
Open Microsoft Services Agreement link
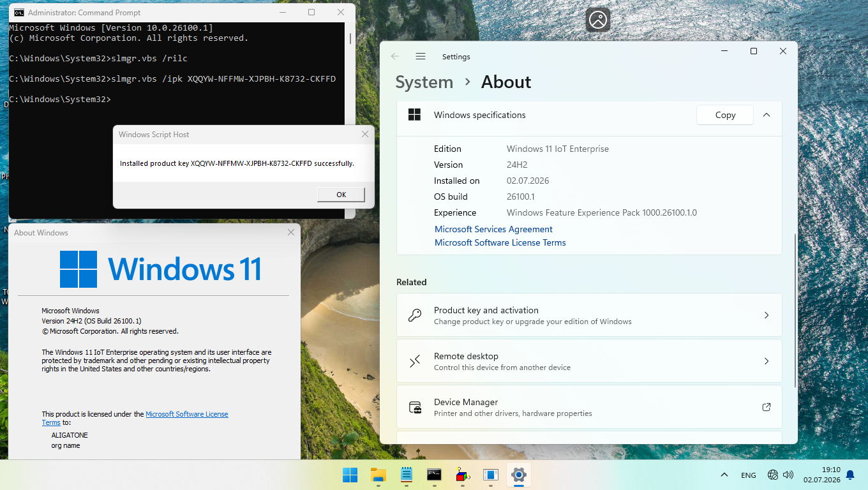pyautogui.click(x=493, y=229)
